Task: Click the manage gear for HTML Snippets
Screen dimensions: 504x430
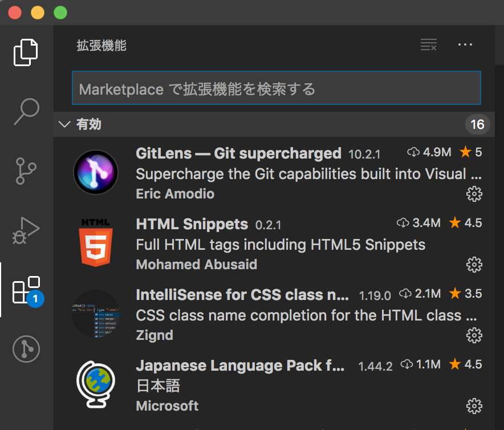Action: pyautogui.click(x=474, y=265)
